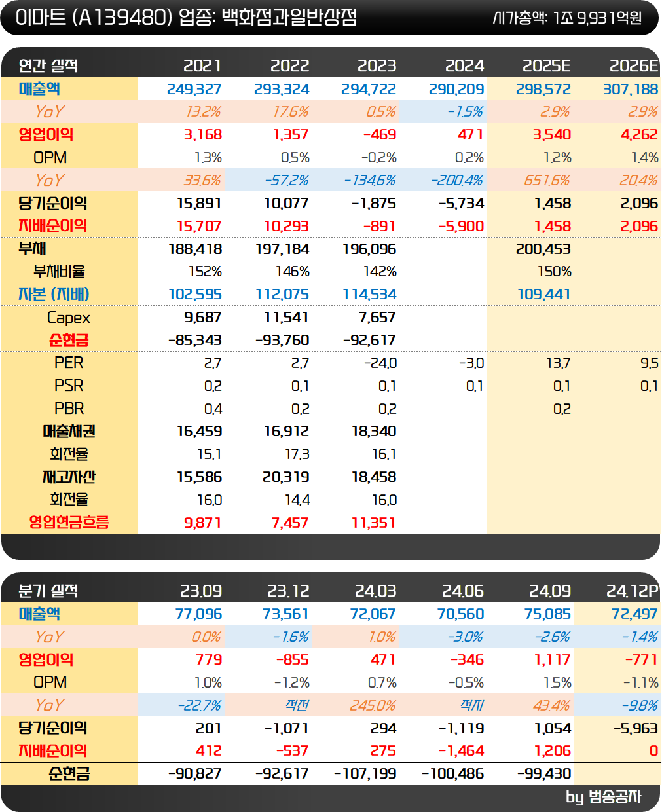This screenshot has height=812, width=662.
Task: Select the inventory turnover value 14.4
Action: [x=297, y=500]
